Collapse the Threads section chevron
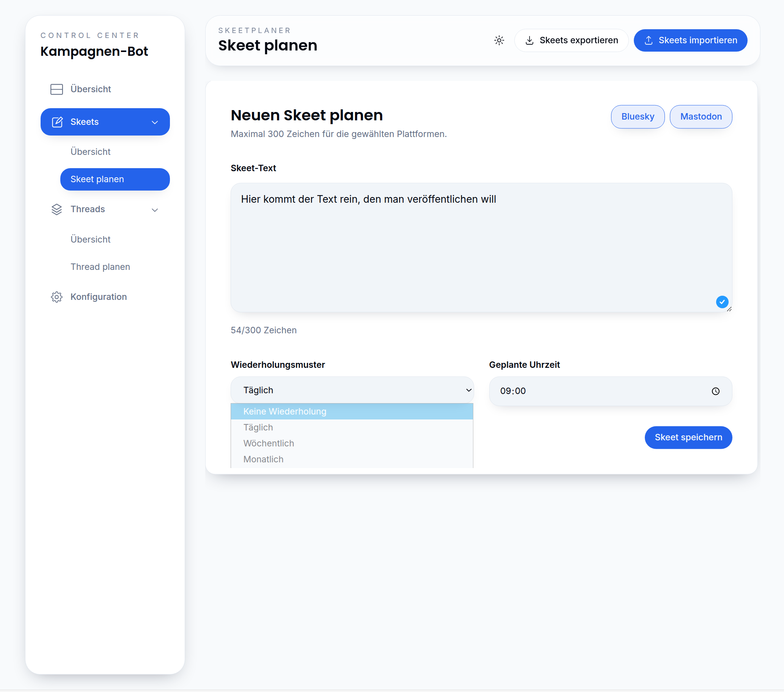784x692 pixels. point(155,210)
